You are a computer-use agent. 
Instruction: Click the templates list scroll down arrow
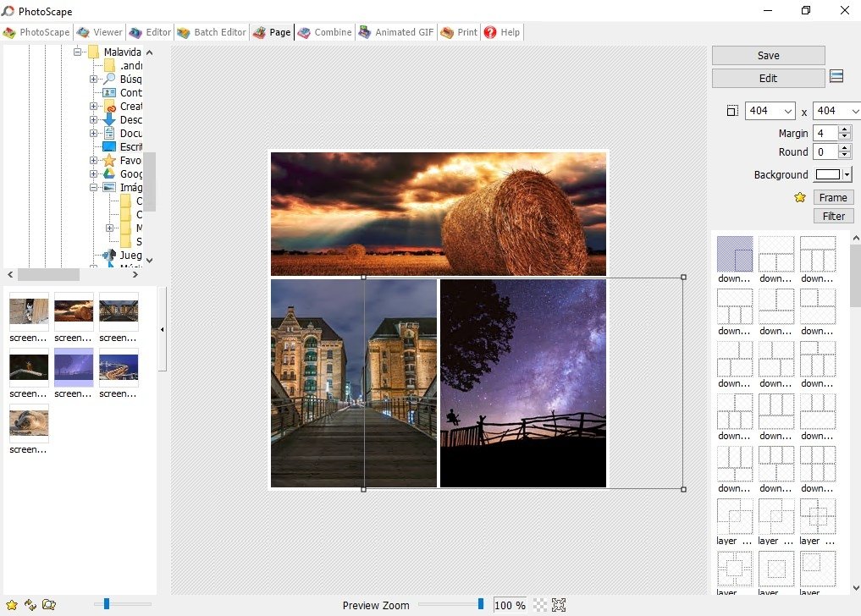coord(856,587)
